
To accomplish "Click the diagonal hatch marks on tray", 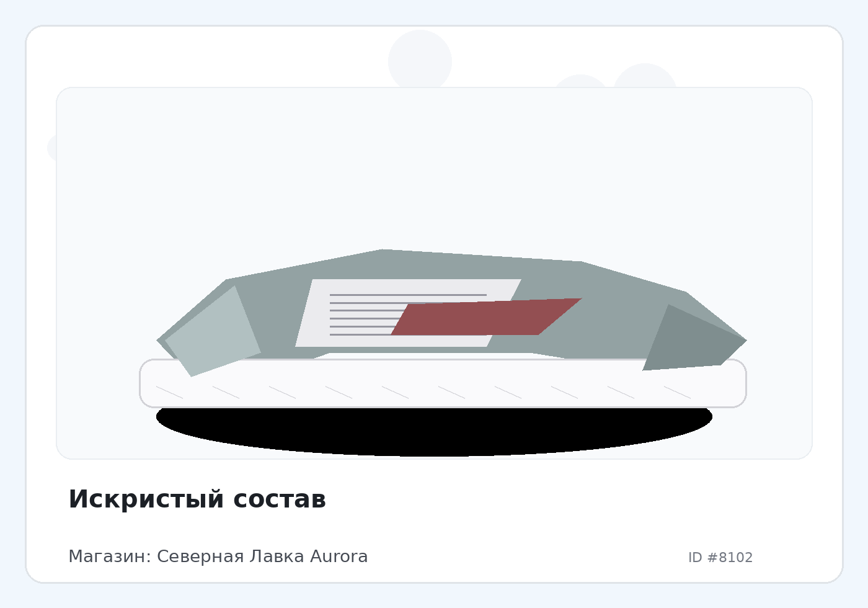I will click(x=423, y=392).
